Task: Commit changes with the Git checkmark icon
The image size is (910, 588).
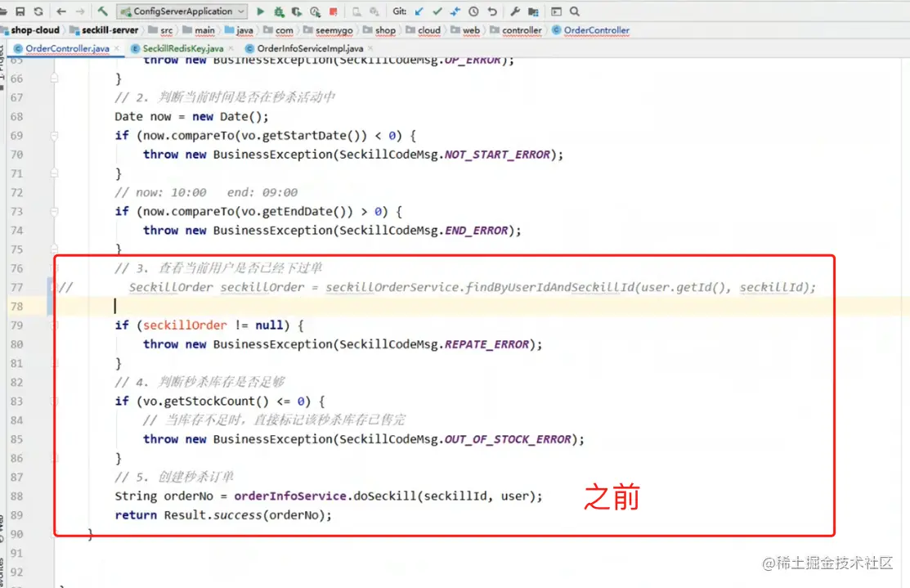Action: pos(437,11)
